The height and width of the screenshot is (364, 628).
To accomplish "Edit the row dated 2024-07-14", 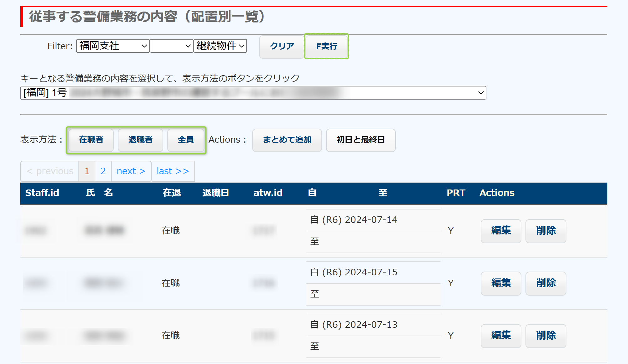I will point(501,231).
